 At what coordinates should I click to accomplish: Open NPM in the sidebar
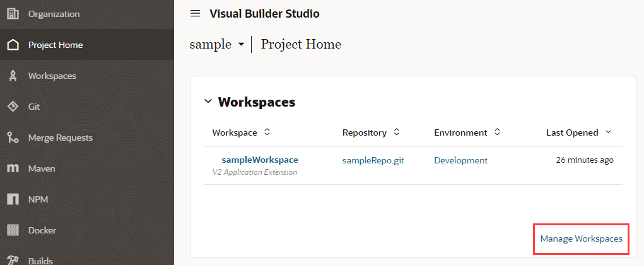pos(86,199)
